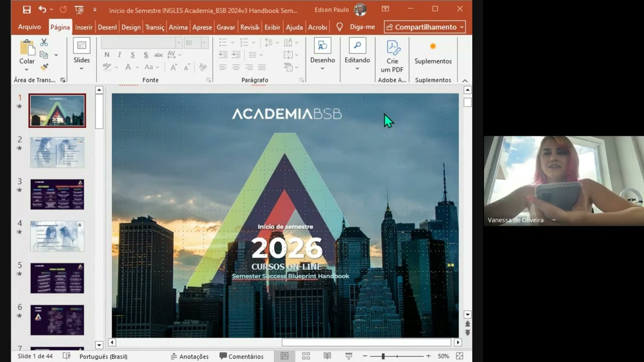The width and height of the screenshot is (644, 362).
Task: Open the Transições ribbon tab
Action: [155, 27]
